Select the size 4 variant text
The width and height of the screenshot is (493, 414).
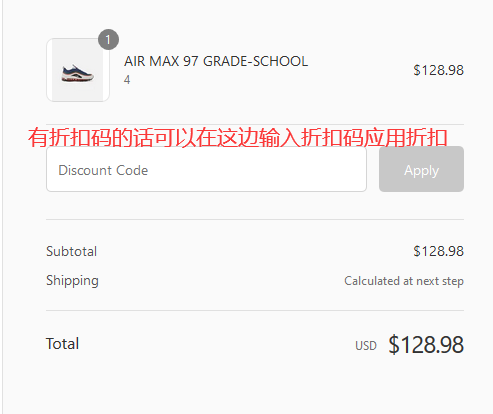coord(127,80)
